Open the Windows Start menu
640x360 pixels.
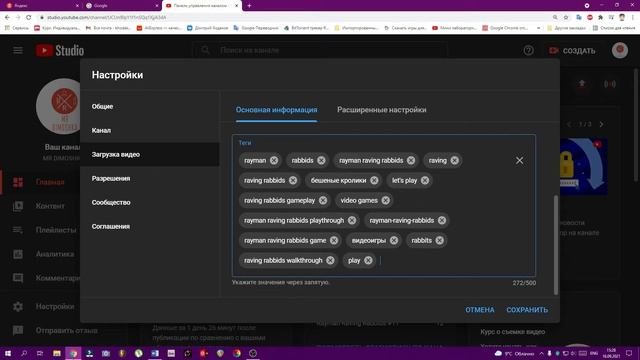tap(8, 353)
